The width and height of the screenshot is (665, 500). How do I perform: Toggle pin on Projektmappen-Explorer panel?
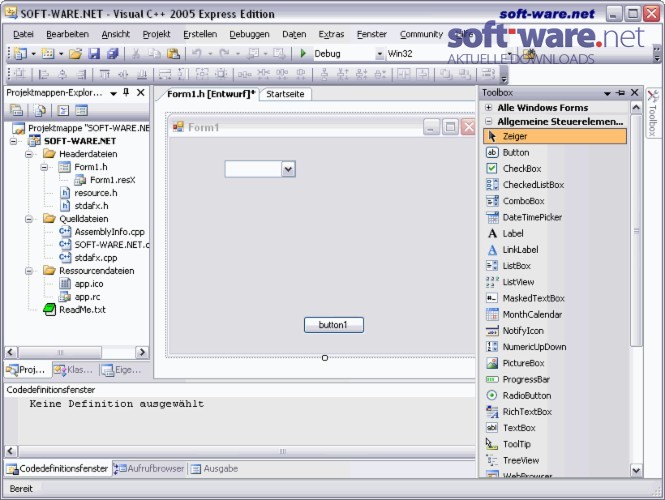[126, 92]
